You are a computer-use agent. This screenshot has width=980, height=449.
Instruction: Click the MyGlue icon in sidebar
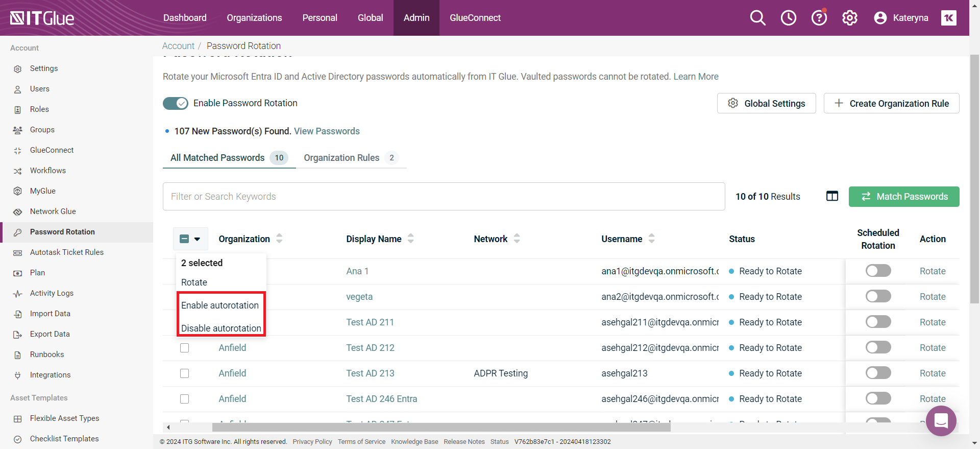(x=18, y=191)
